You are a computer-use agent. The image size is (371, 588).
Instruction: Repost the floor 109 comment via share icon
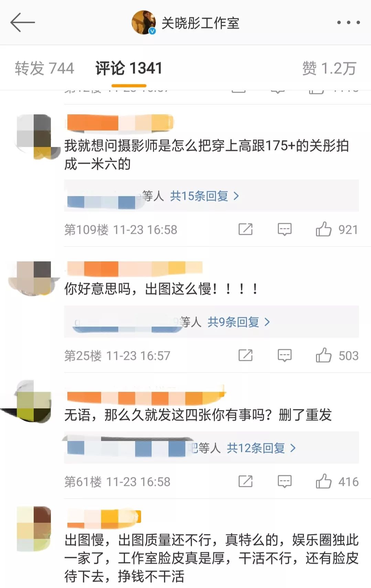[x=245, y=229]
